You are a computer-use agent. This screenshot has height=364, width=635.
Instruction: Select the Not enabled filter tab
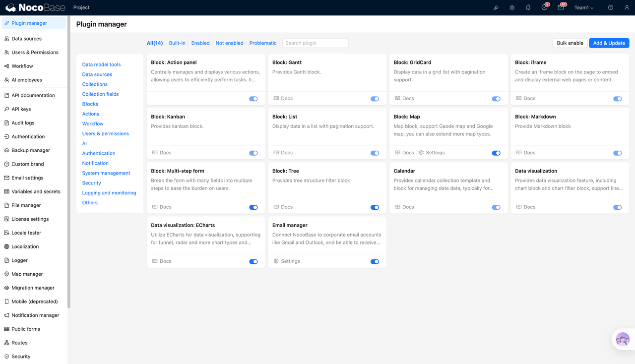(x=229, y=43)
